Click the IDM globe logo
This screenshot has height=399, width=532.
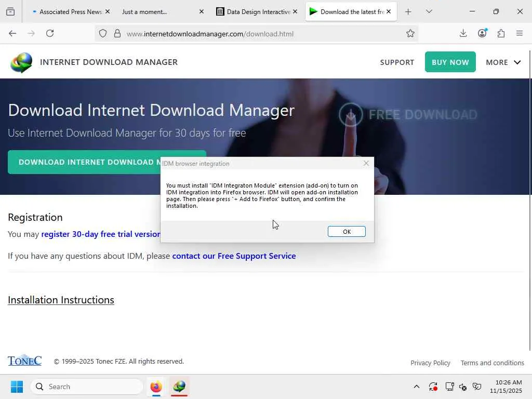point(21,62)
